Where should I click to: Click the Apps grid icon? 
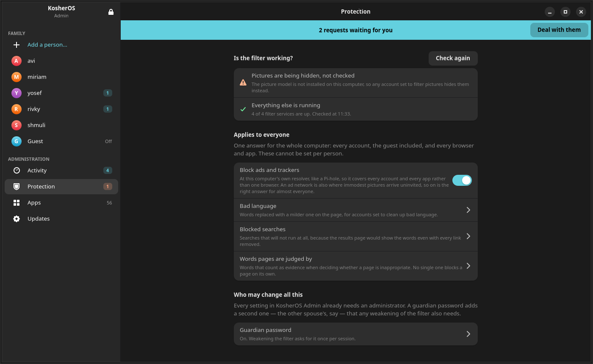point(17,203)
